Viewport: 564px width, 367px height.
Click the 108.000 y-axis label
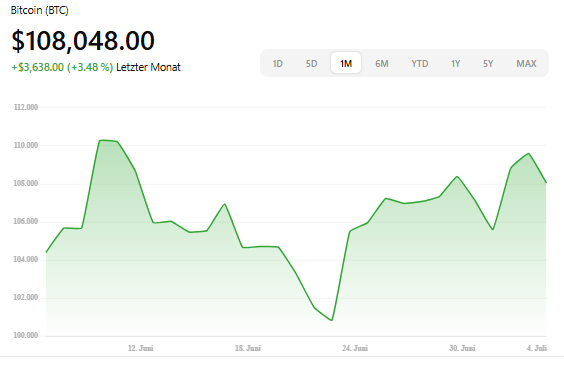click(x=26, y=184)
